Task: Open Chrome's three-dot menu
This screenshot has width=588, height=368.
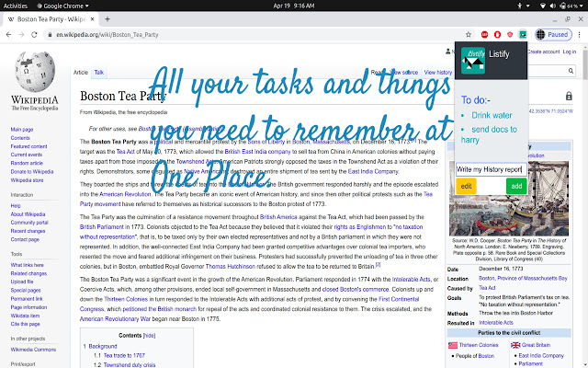Action: click(x=580, y=35)
